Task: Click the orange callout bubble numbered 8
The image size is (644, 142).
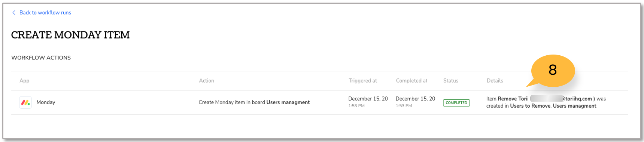Action: (553, 70)
